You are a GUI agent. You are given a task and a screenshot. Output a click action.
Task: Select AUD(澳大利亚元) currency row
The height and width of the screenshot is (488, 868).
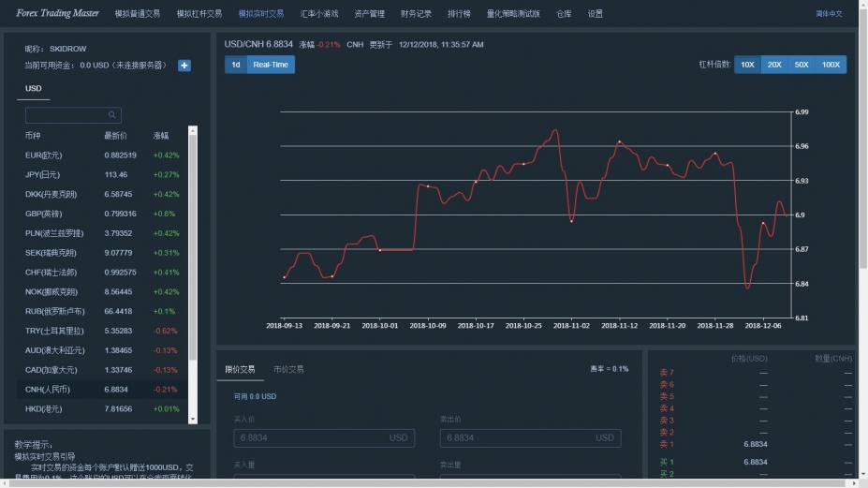click(102, 350)
